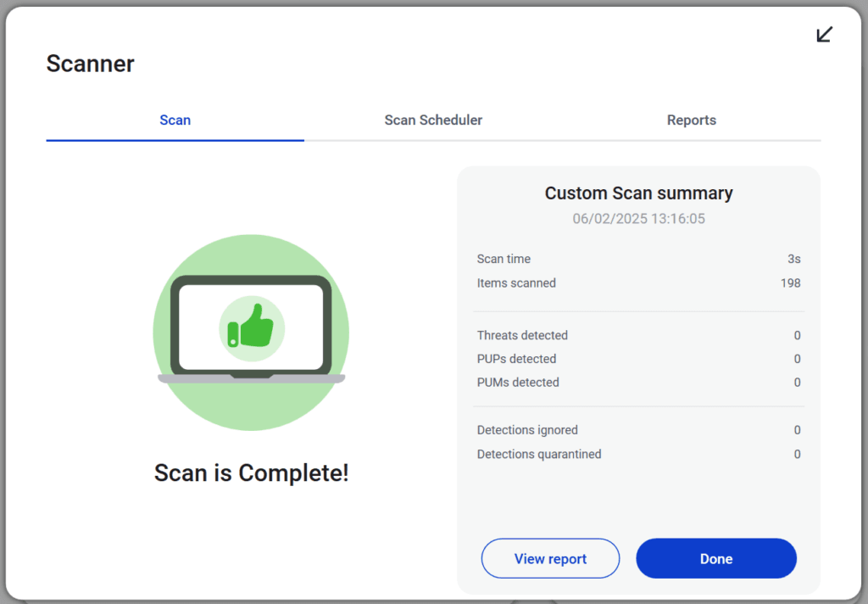Open the Reports tab
The image size is (868, 604).
click(691, 120)
